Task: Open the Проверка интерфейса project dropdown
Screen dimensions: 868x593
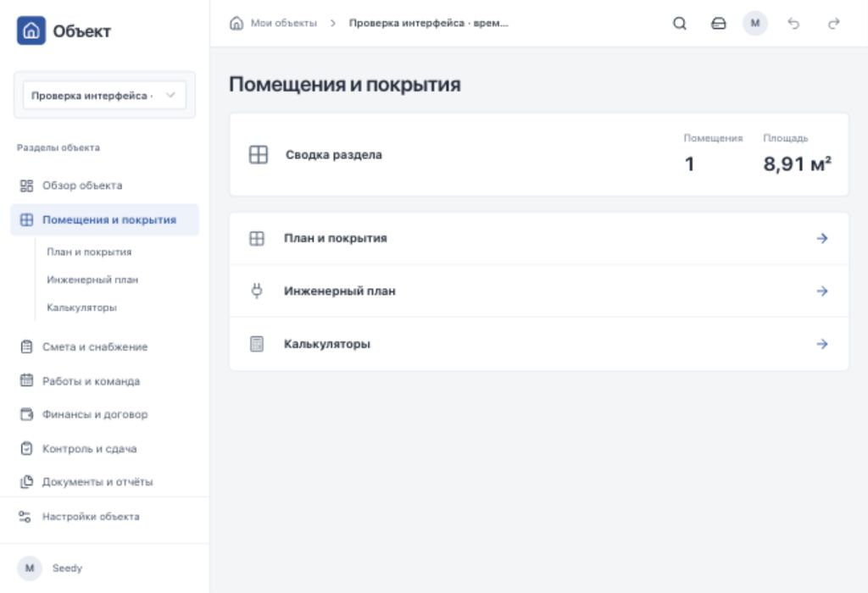Action: click(x=104, y=95)
